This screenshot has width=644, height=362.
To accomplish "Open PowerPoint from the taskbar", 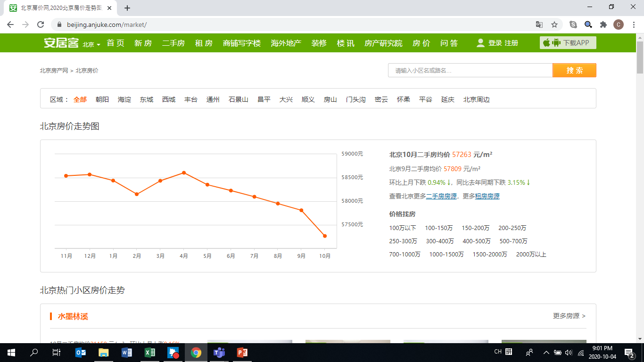I will point(242,352).
